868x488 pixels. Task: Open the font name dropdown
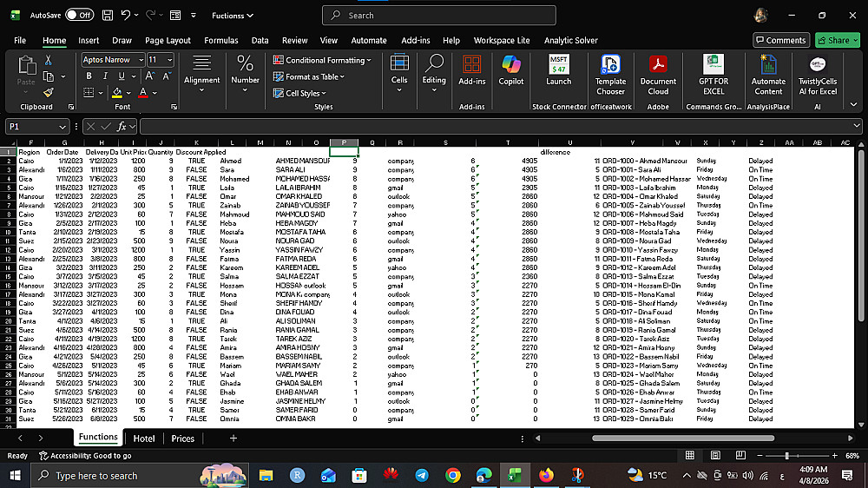pos(141,60)
